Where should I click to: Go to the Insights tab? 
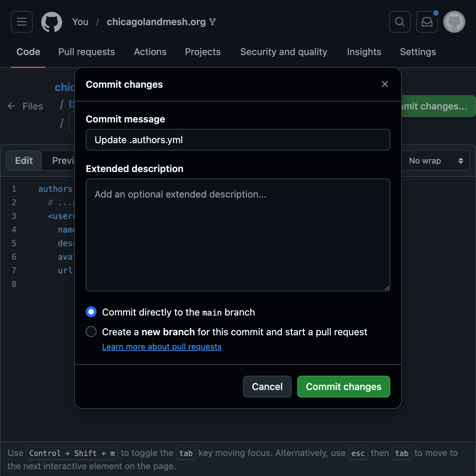tap(364, 52)
